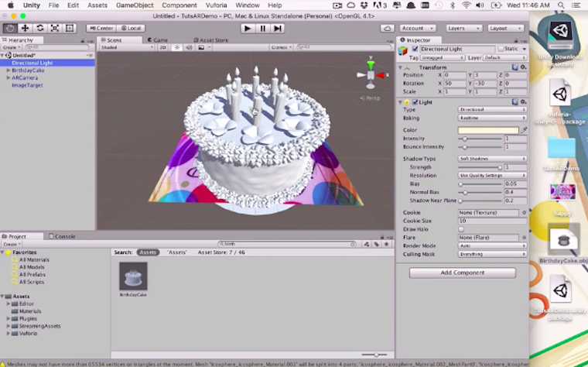Toggle scene lighting sun icon
The width and height of the screenshot is (588, 367).
(x=176, y=47)
